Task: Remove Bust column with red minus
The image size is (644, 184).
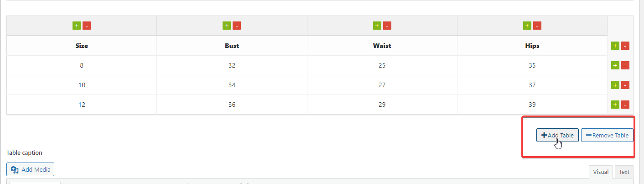Action: (237, 26)
